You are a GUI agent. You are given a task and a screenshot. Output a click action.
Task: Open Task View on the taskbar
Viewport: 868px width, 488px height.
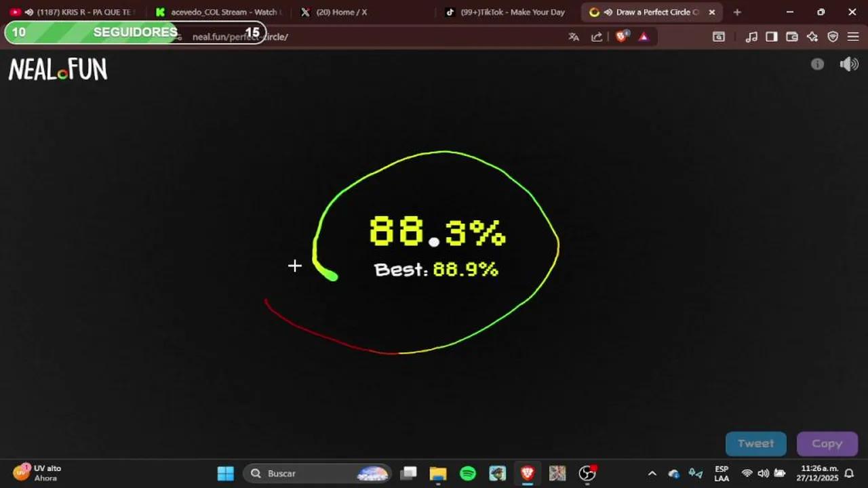[408, 473]
